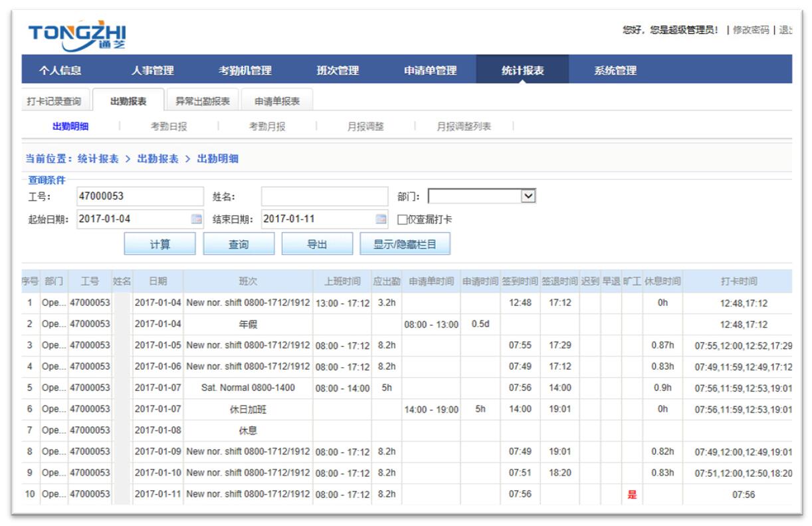Switch to the 申请单报表 tab
The image size is (812, 526).
pos(277,101)
